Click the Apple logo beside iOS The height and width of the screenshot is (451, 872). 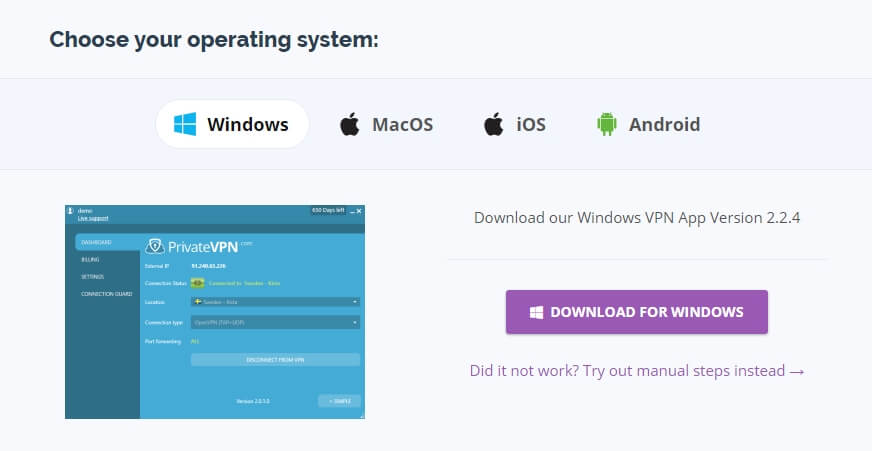[493, 124]
